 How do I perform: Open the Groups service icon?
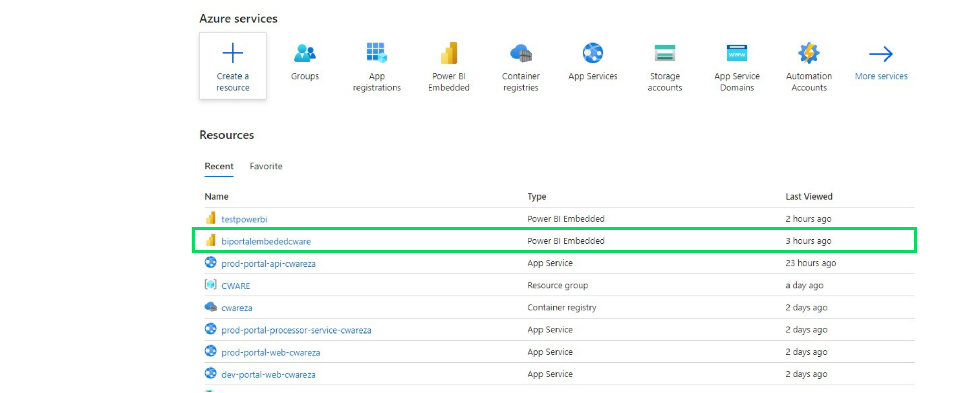[x=304, y=53]
